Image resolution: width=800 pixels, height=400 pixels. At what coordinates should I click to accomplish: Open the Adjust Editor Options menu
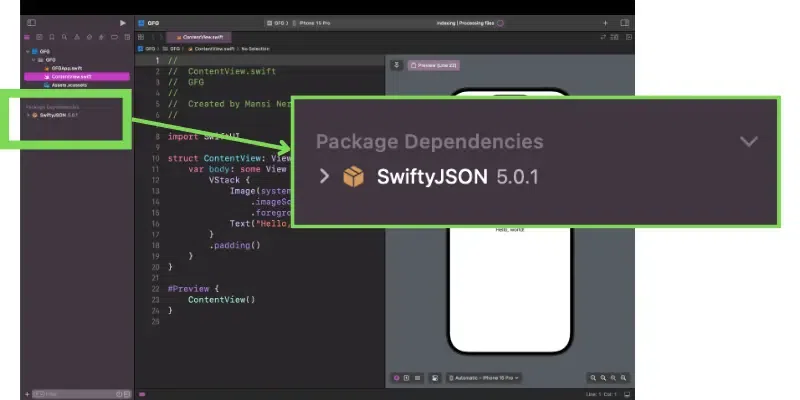click(615, 37)
